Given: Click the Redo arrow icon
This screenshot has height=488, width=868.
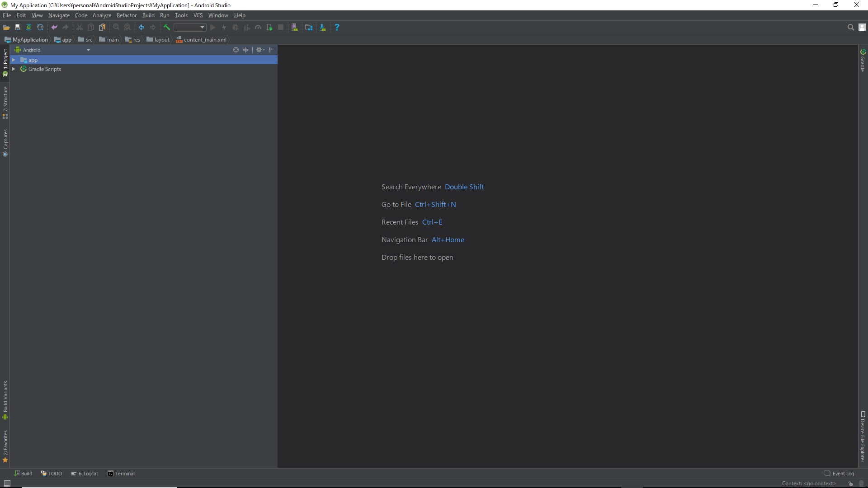Looking at the screenshot, I should point(66,28).
